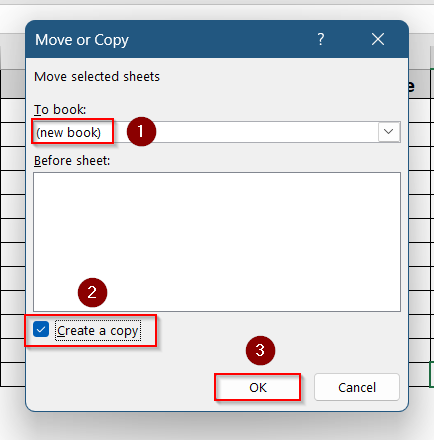Click inside the empty Before sheet list
The width and height of the screenshot is (434, 440).
click(217, 242)
